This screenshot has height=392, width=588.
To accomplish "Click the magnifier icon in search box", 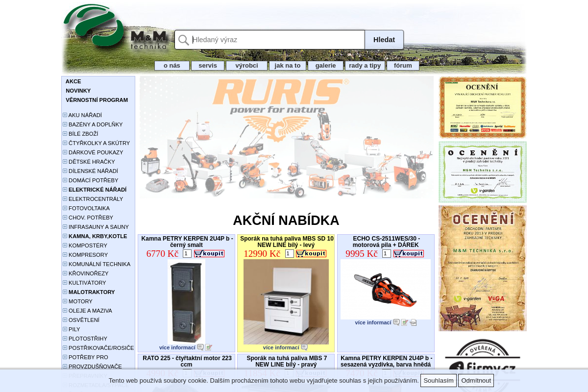I will tap(184, 40).
